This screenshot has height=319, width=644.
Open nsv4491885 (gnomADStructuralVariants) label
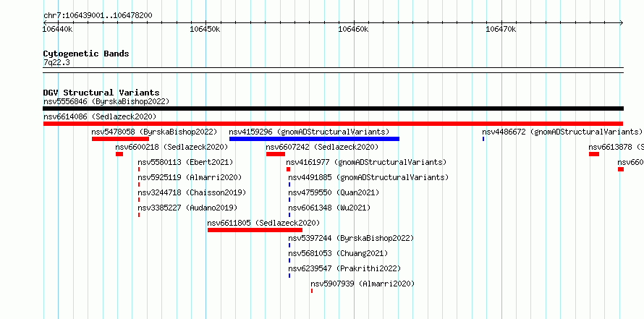pos(368,177)
